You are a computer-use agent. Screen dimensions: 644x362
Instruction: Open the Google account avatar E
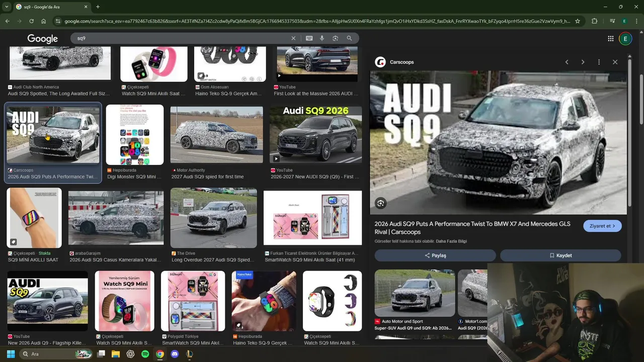625,39
